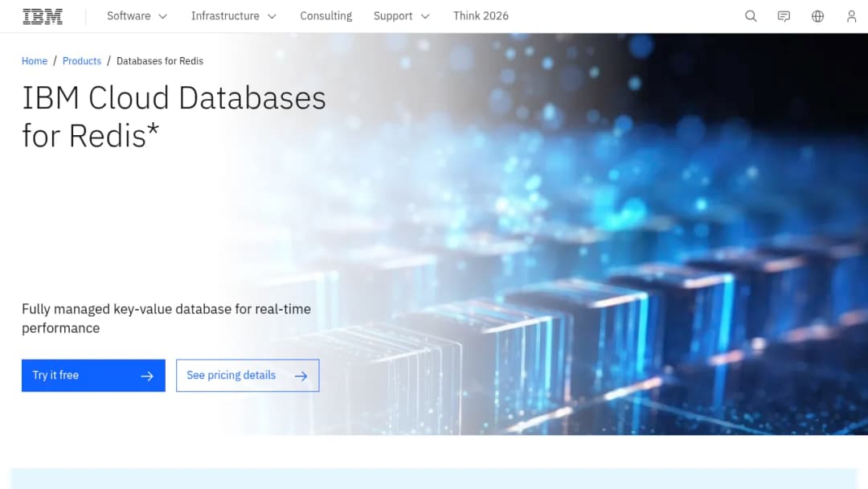This screenshot has height=489, width=868.
Task: Click the Databases for Redis breadcrumb text
Action: click(159, 61)
